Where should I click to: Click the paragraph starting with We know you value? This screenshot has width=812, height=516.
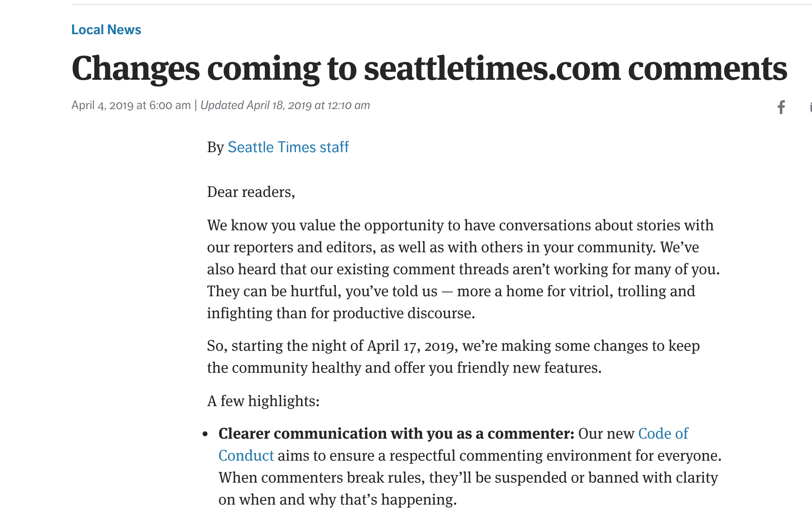(x=463, y=269)
